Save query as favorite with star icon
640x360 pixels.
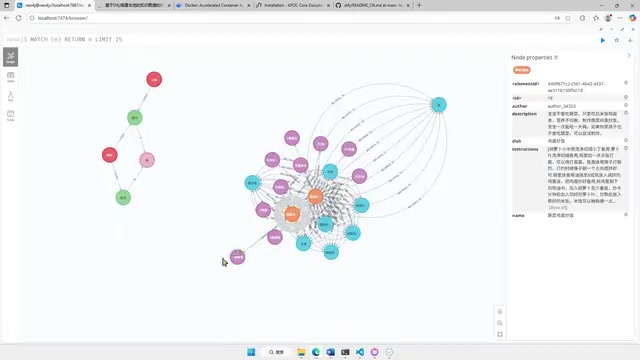pyautogui.click(x=617, y=40)
